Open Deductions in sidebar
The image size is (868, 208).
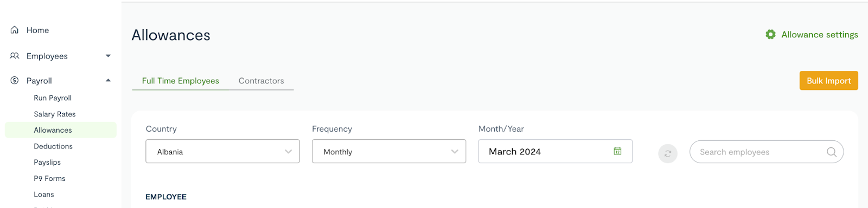(53, 146)
